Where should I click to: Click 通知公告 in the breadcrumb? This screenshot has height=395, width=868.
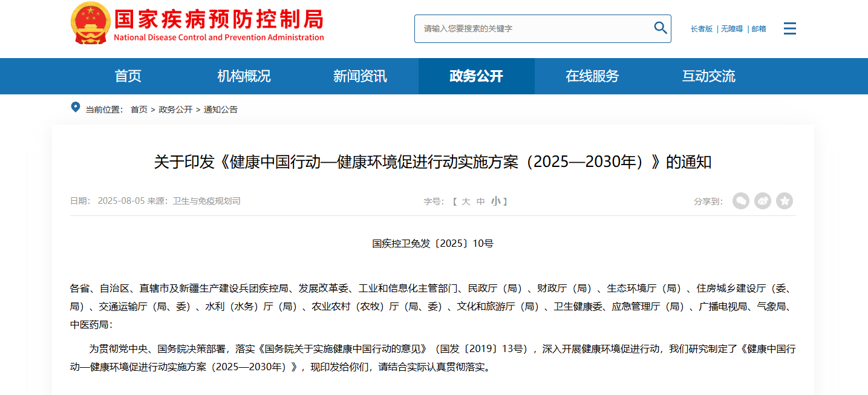click(221, 109)
